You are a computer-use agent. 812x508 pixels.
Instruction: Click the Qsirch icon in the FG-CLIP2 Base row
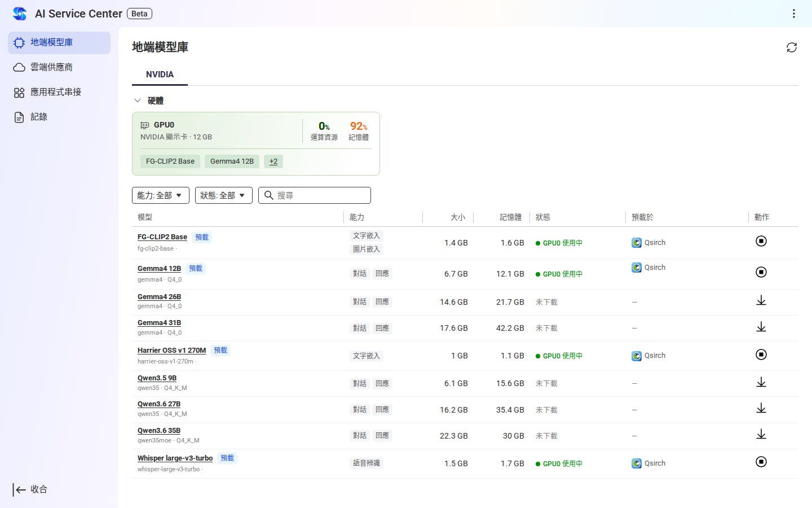tap(637, 243)
